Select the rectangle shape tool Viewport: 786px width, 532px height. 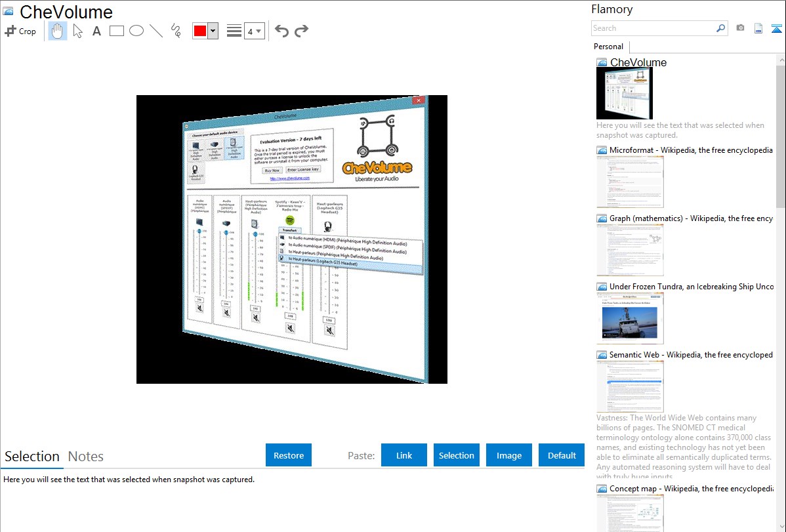point(117,31)
